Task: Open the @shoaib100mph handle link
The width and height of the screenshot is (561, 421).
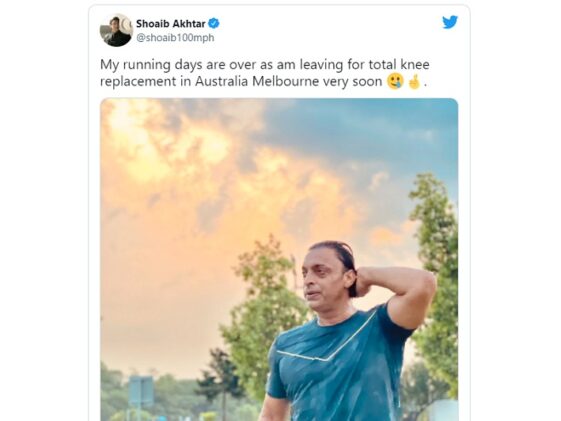Action: (x=175, y=38)
